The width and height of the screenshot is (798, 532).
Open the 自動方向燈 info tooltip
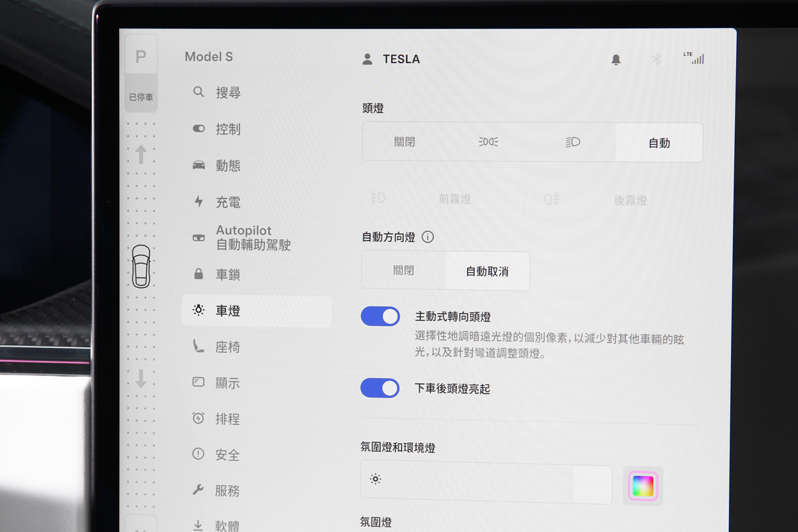[x=428, y=237]
